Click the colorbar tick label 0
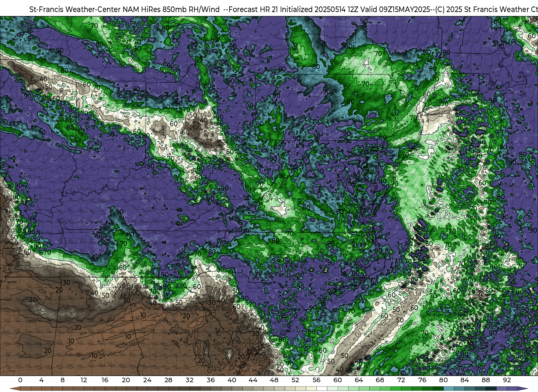538x392 pixels. 20,380
